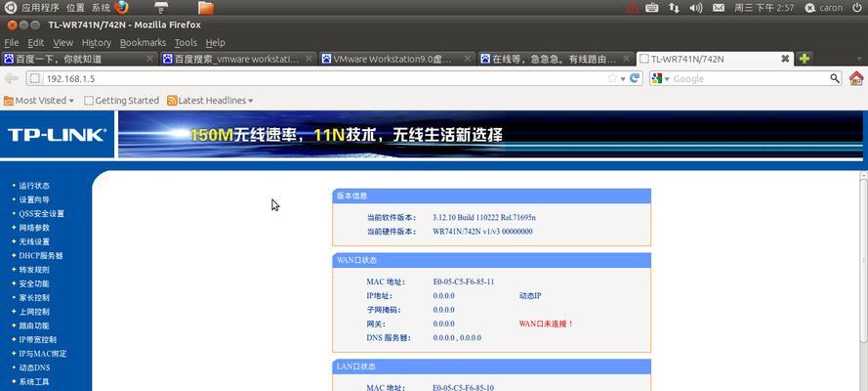
Task: Open the URL history dropdown arrow
Action: [623, 79]
